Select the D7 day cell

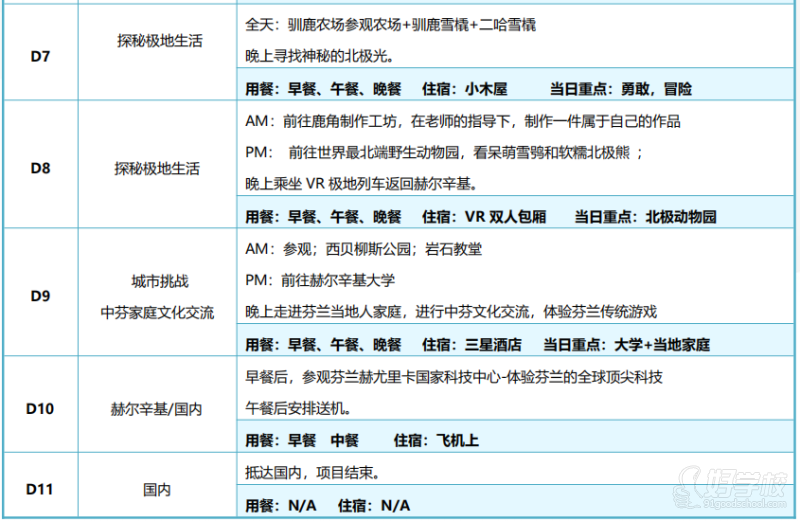[40, 55]
